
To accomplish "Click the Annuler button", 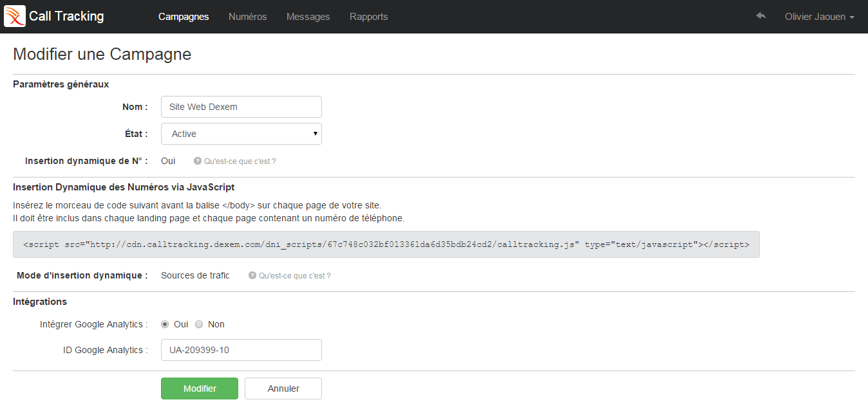I will [x=283, y=388].
